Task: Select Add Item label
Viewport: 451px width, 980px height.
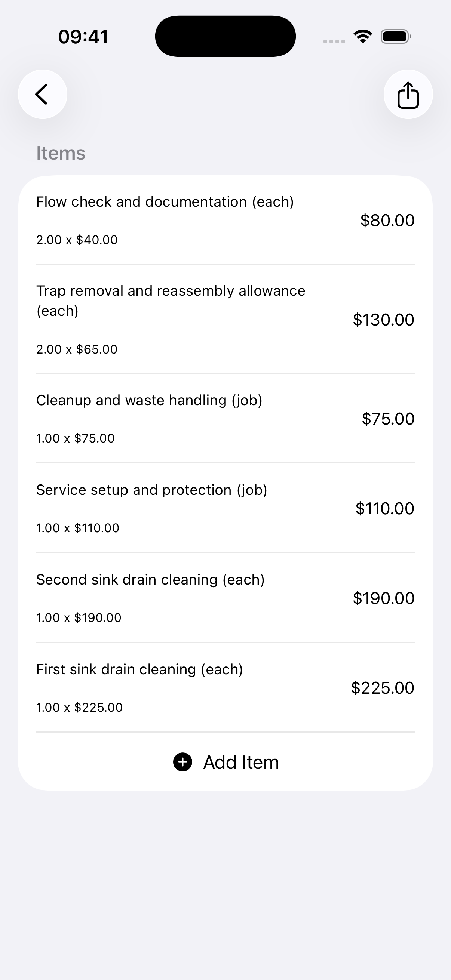Action: click(x=241, y=762)
